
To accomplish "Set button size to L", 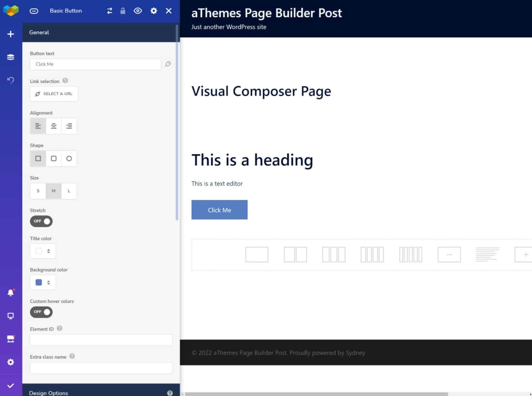I will click(x=69, y=191).
